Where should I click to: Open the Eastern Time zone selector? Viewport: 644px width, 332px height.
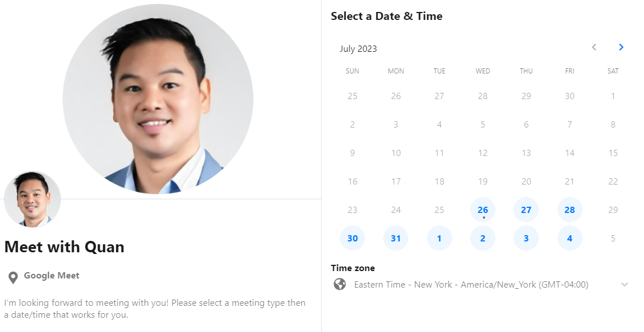pyautogui.click(x=471, y=284)
